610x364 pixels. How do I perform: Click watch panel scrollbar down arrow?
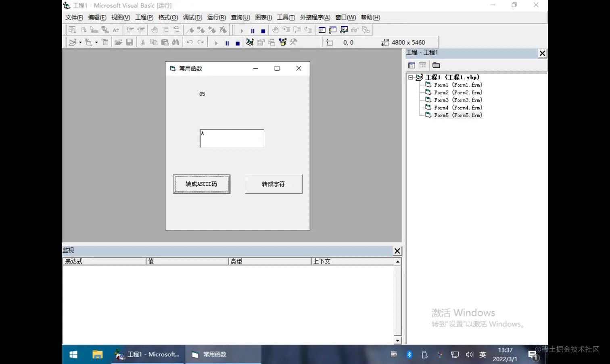click(x=398, y=341)
